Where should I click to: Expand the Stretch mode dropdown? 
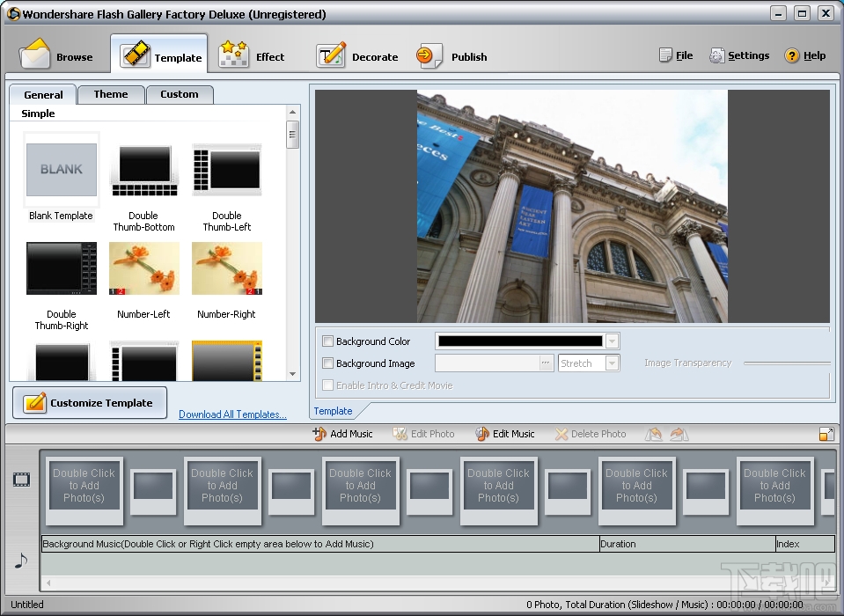click(x=613, y=363)
